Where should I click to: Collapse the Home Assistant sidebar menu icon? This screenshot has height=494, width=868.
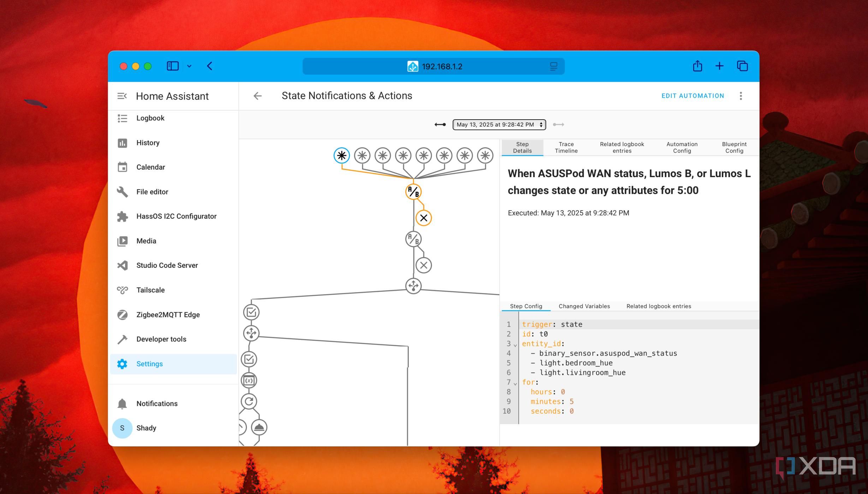coord(122,96)
